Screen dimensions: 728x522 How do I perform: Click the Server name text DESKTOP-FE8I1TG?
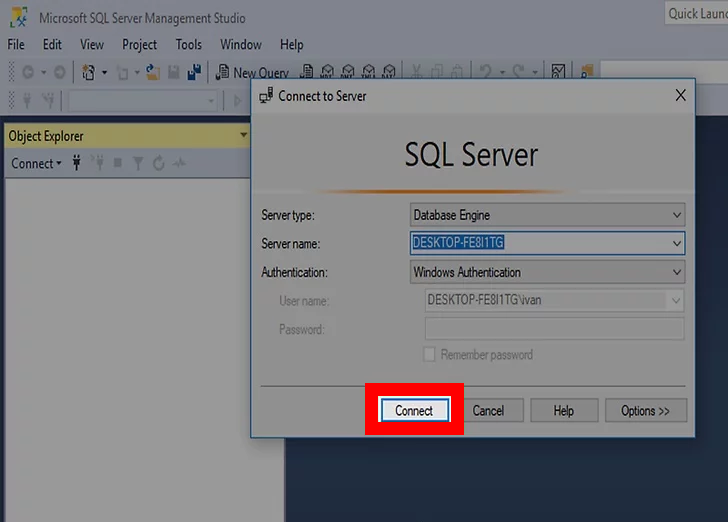[458, 242]
